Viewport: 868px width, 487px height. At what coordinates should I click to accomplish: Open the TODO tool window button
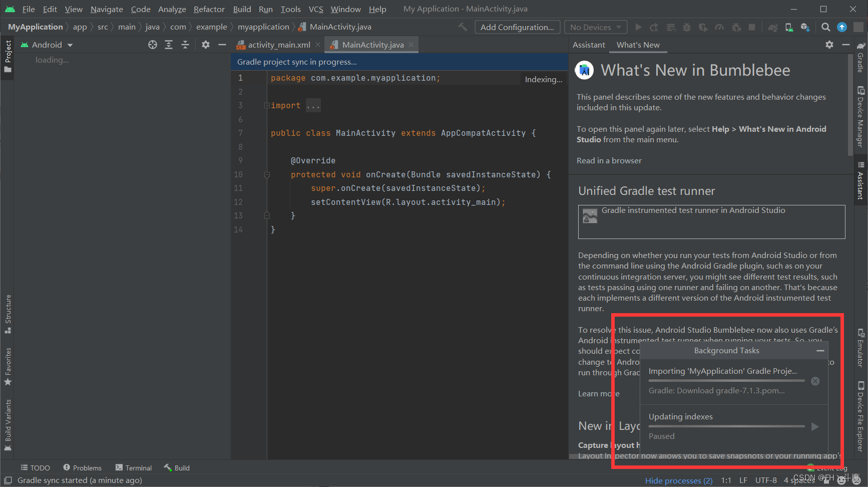[35, 467]
